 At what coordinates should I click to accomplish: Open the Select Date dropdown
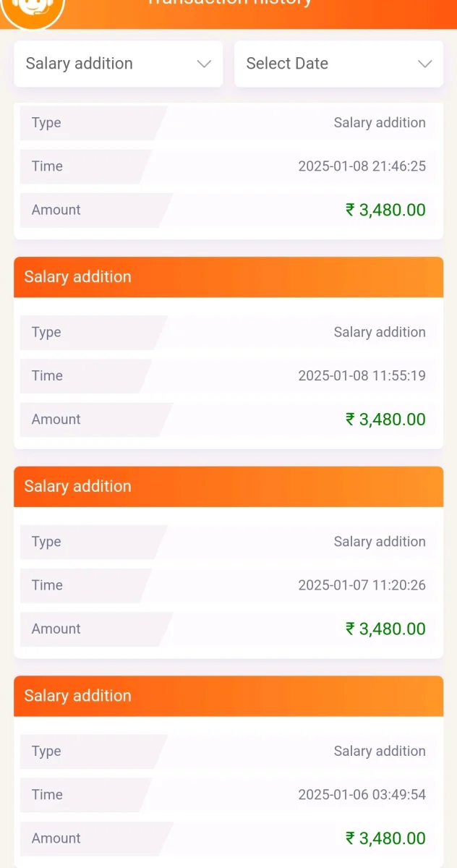click(x=338, y=64)
